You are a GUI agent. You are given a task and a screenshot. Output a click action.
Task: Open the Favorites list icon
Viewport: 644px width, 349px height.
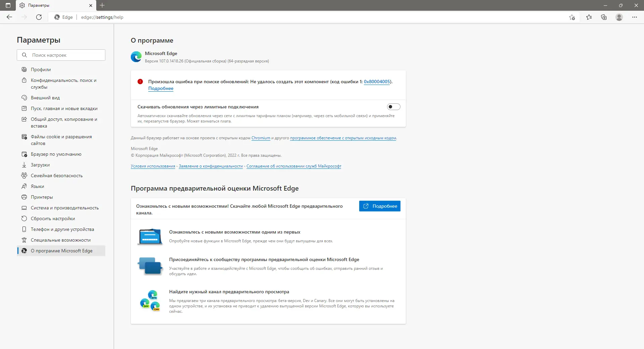coord(589,17)
